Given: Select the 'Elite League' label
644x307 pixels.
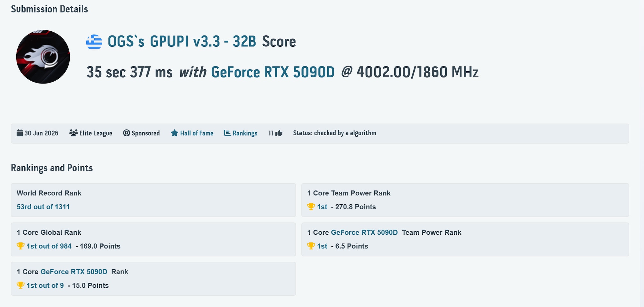Looking at the screenshot, I should click(x=96, y=133).
